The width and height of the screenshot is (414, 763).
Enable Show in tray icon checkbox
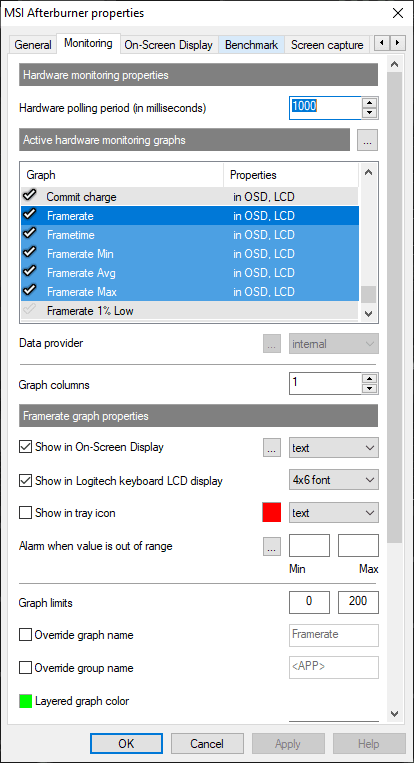tap(25, 513)
